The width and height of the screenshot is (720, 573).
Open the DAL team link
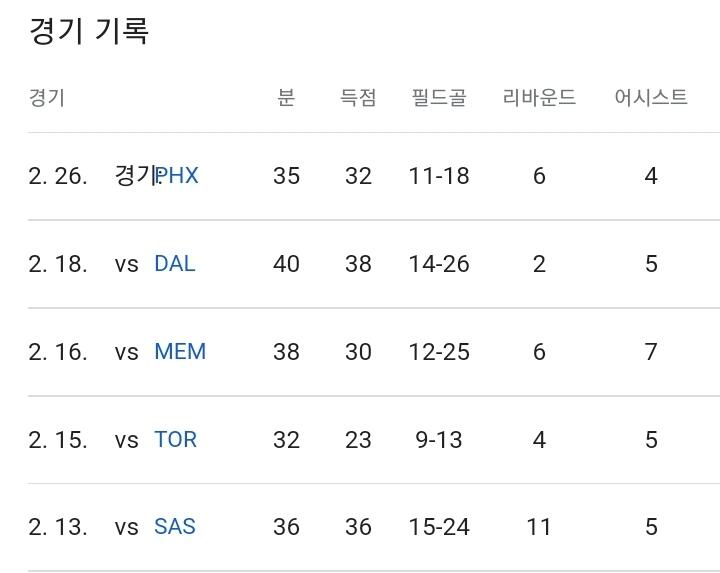tap(175, 264)
